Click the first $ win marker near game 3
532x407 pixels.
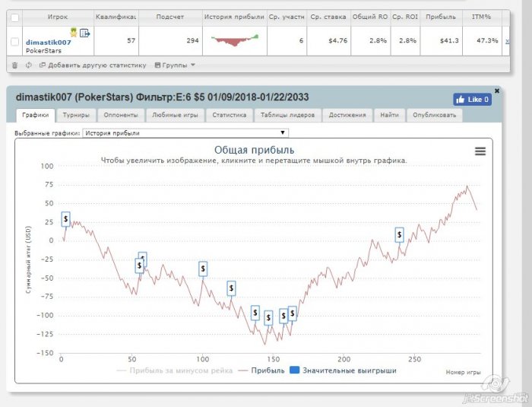pos(66,219)
